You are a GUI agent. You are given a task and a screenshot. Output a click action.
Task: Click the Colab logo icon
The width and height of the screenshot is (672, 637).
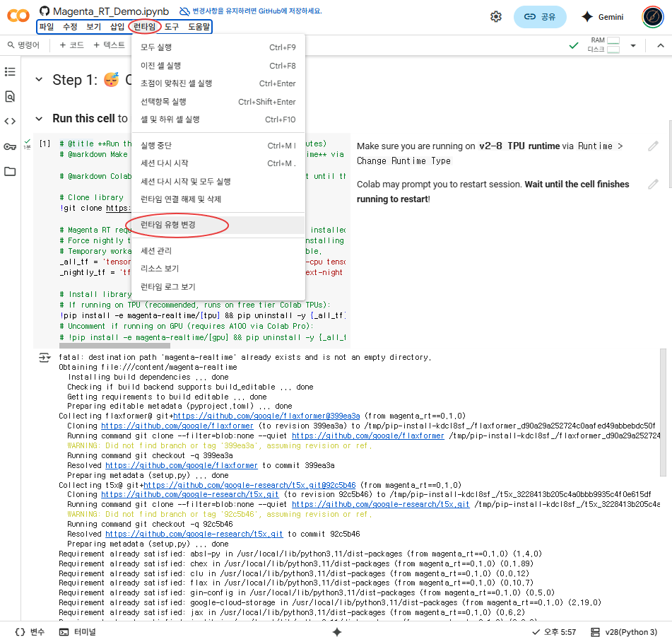point(18,16)
